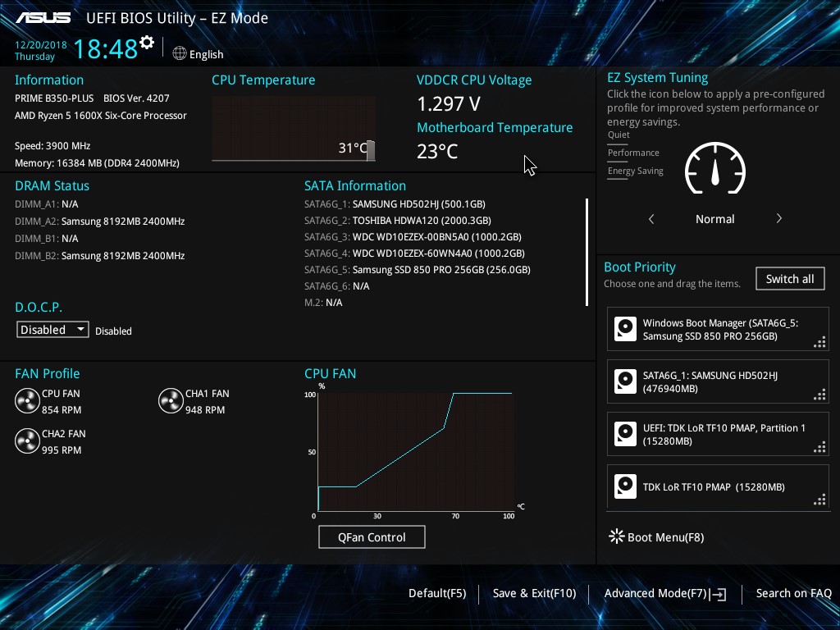840x630 pixels.
Task: Click the disk icon of UEFI: TDK LoR entry
Action: pyautogui.click(x=625, y=434)
